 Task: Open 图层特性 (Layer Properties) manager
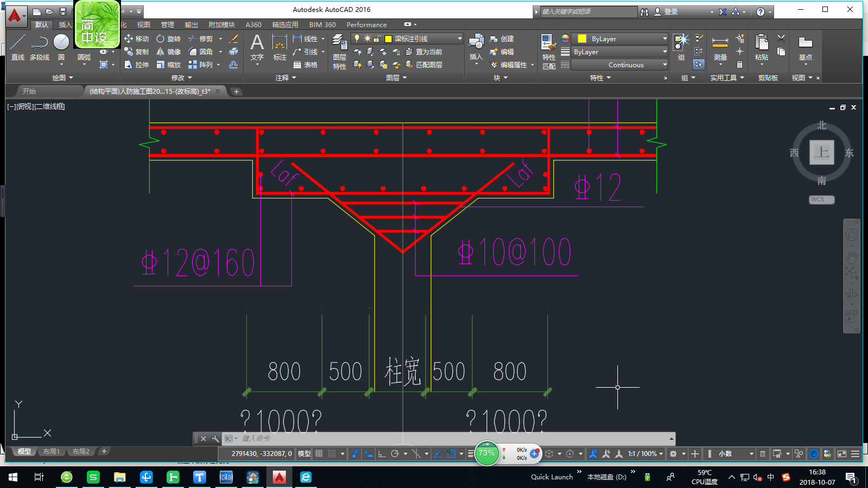coord(340,52)
